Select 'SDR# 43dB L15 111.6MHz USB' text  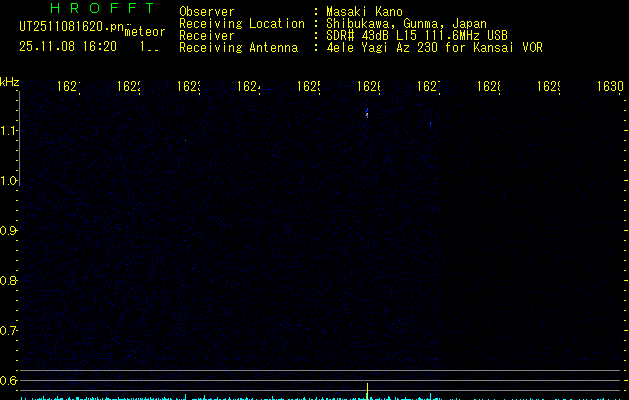point(417,35)
